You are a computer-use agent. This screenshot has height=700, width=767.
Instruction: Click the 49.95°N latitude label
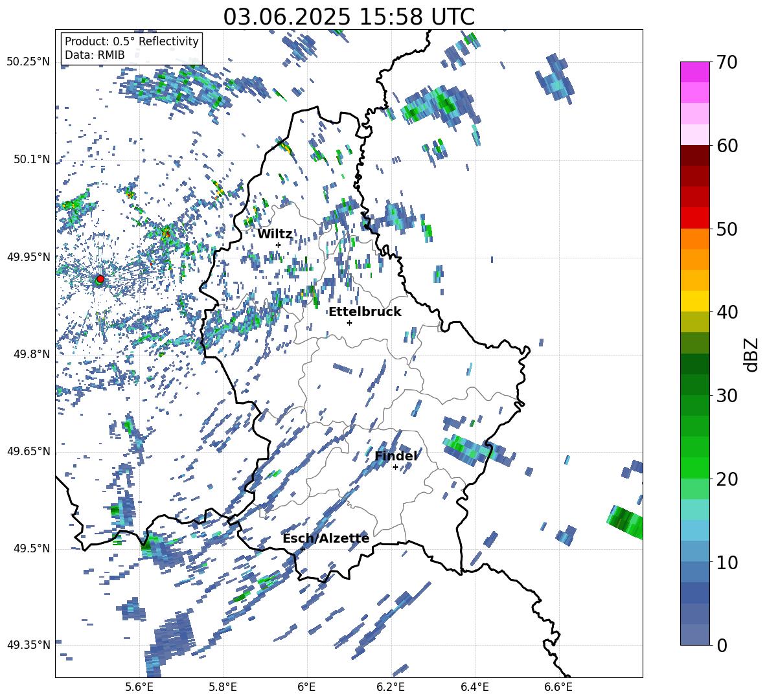pos(29,256)
